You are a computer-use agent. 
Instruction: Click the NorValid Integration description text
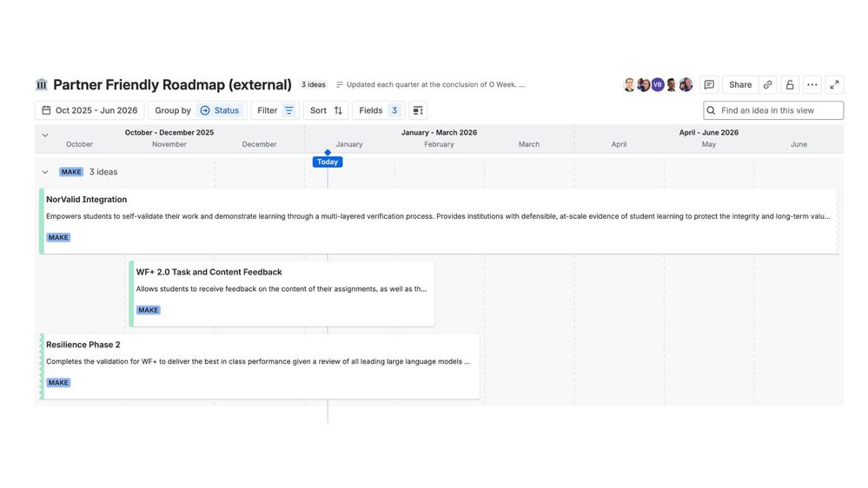pos(438,216)
